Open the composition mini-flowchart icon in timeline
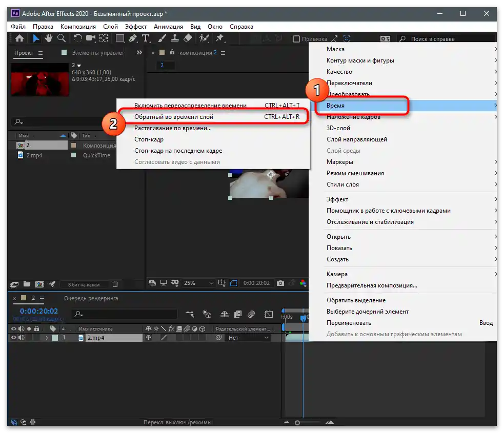Screen dimensions: 504x433 click(190, 314)
